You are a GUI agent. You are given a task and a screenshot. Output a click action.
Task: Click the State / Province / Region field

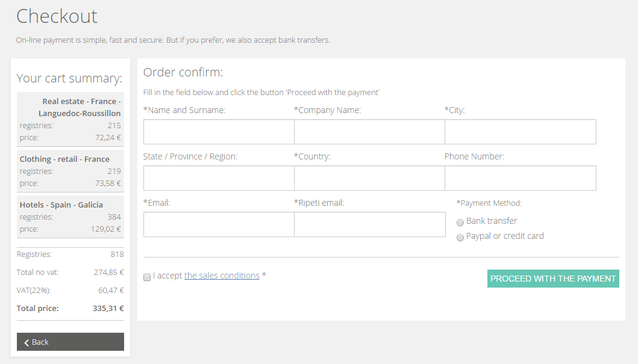(219, 178)
